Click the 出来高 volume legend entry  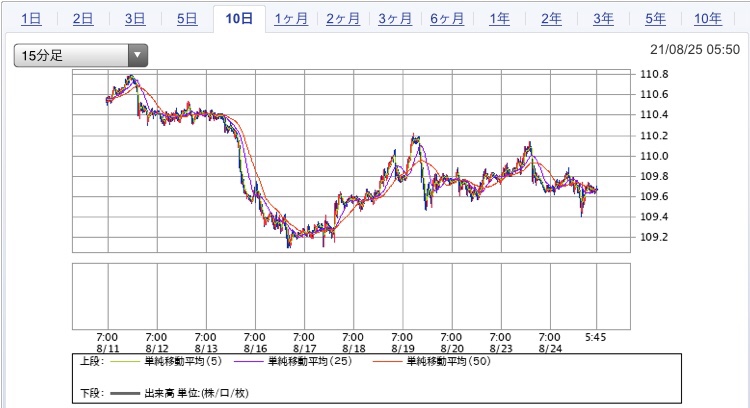tap(179, 393)
